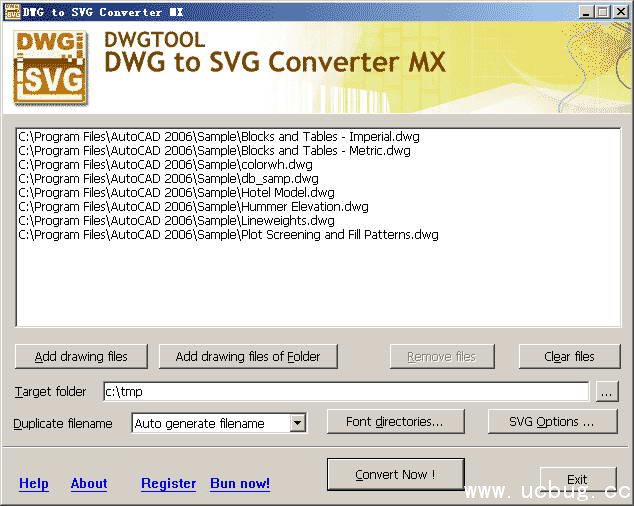The height and width of the screenshot is (506, 634).
Task: Open the target folder browse button
Action: 607,391
